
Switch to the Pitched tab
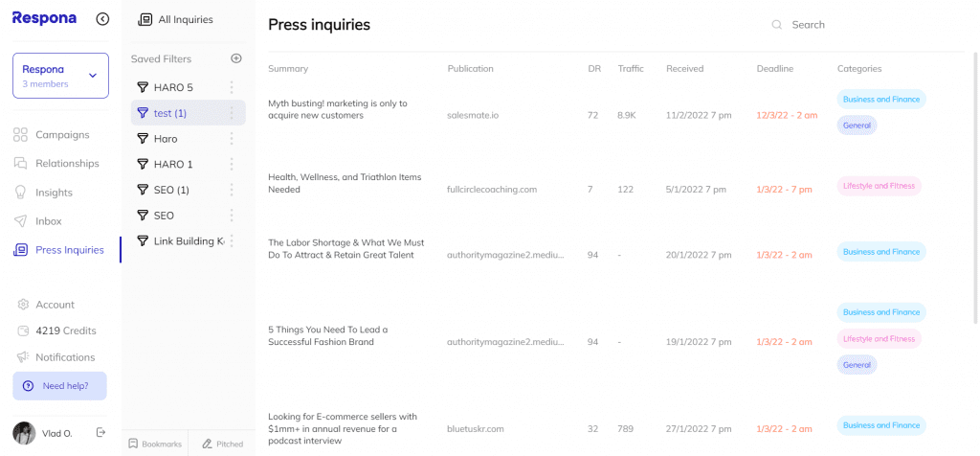click(x=222, y=445)
